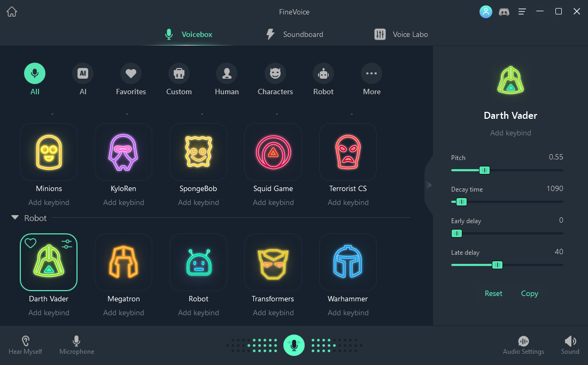Select the Terrorist CS voice
Screen dimensions: 588x365
348,152
